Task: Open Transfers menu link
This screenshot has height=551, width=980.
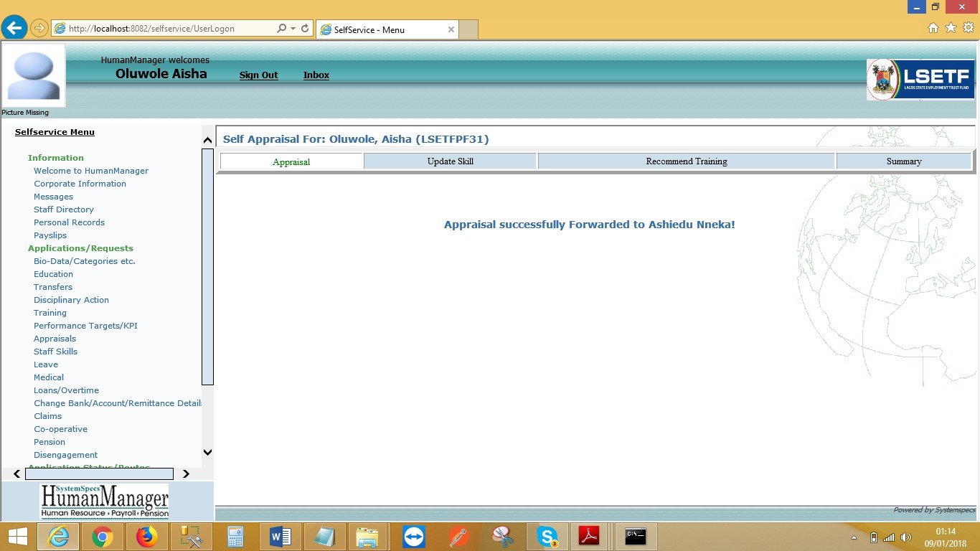Action: pyautogui.click(x=53, y=287)
